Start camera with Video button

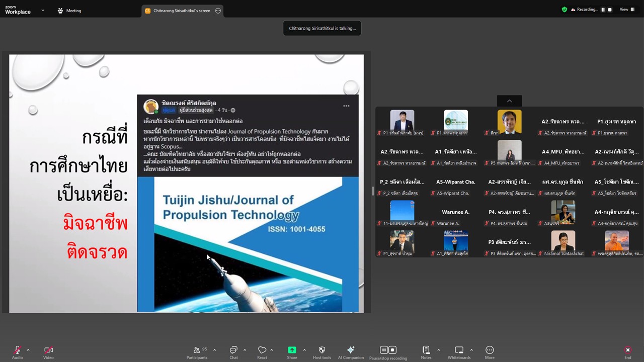coord(48,352)
